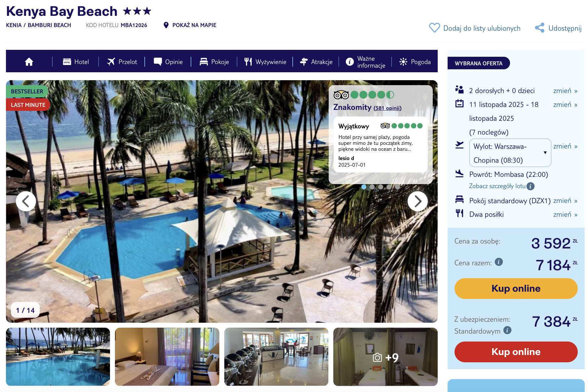Open the Wyżywienie tab
Screen dimensions: 588x392
coord(265,62)
